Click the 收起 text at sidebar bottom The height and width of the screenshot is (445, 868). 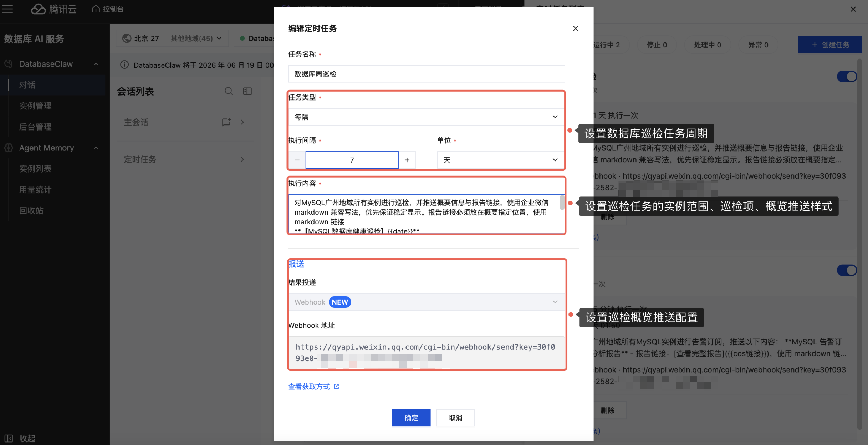coord(27,438)
